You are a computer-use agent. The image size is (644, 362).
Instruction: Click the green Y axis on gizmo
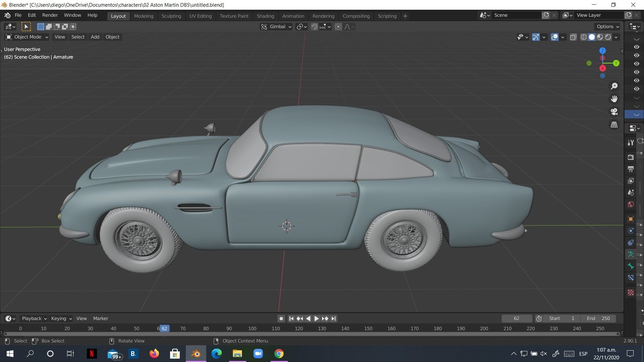pyautogui.click(x=616, y=63)
